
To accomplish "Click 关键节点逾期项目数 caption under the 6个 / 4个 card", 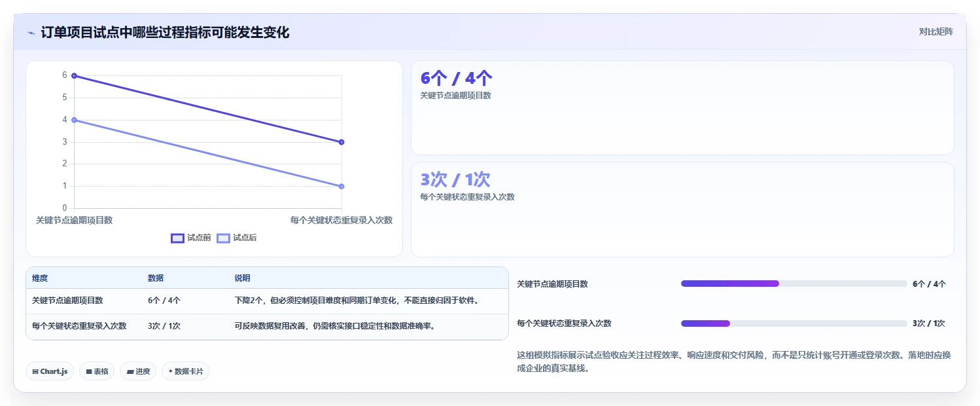I will (455, 96).
